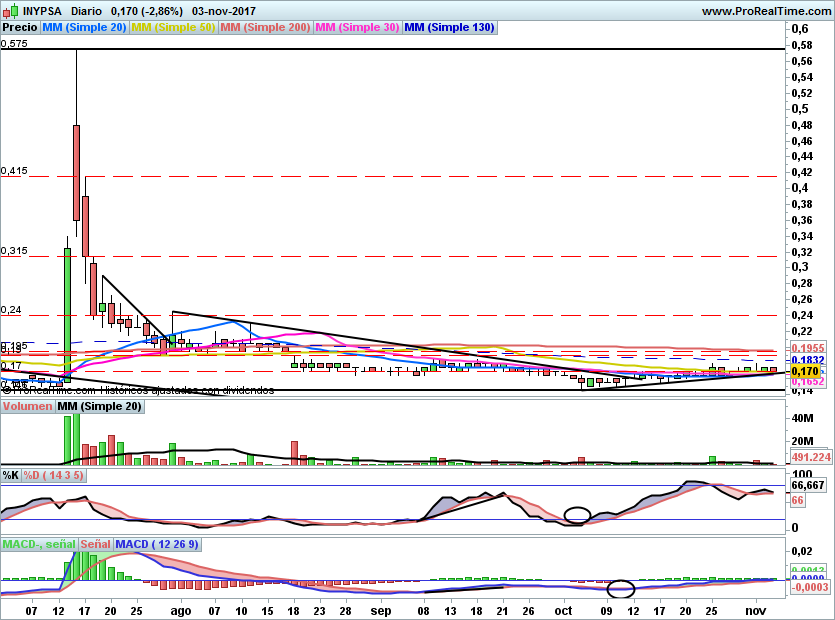This screenshot has height=620, width=835.
Task: Toggle the MM (Simple 20) blue moving average
Action: tap(85, 28)
